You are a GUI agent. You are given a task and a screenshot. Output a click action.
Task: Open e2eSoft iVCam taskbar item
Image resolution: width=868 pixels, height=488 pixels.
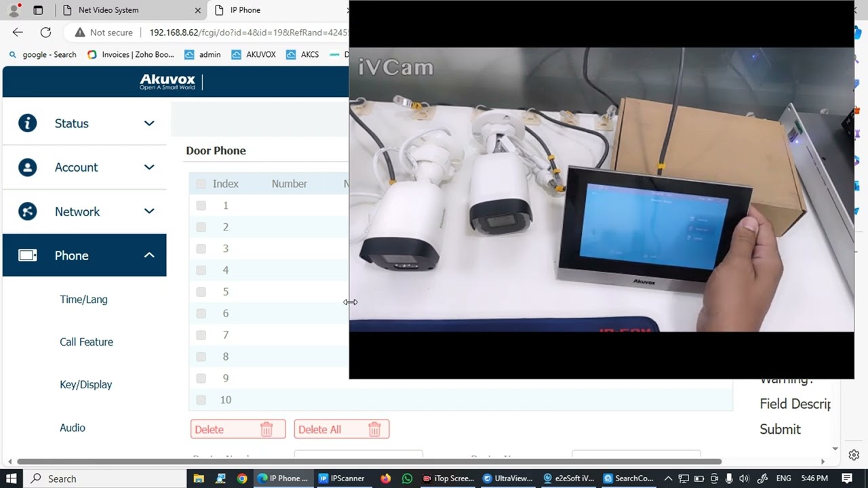568,479
